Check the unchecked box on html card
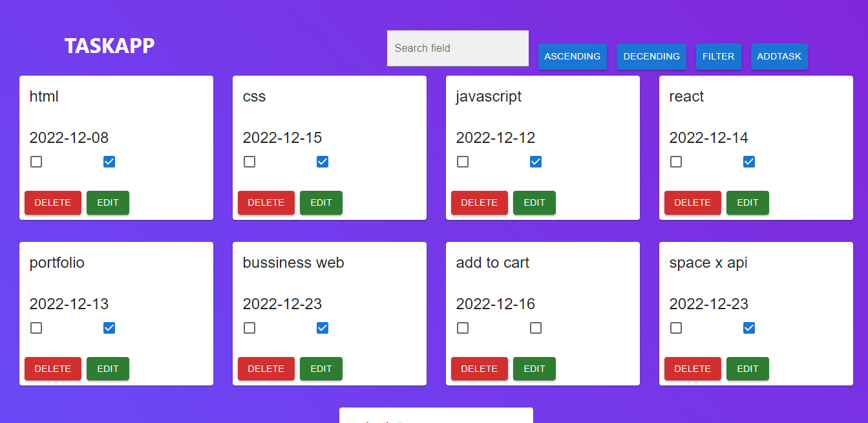Screen dimensions: 868x423 coord(36,162)
